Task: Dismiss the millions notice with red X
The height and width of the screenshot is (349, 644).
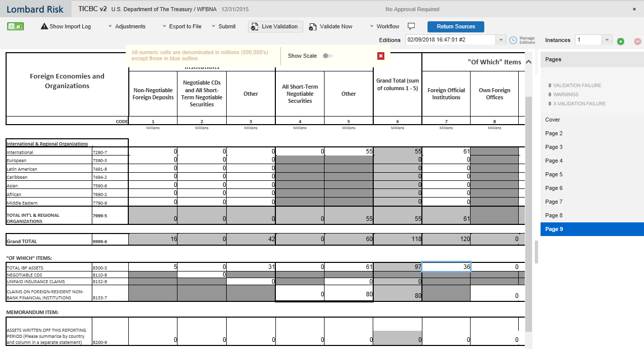Action: [x=381, y=56]
